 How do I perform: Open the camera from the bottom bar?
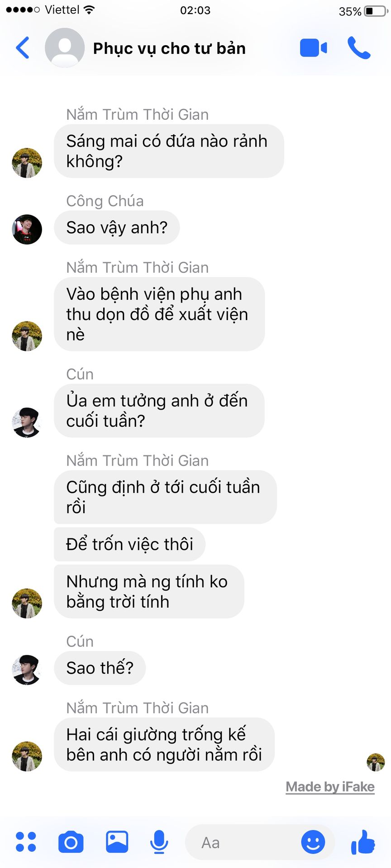71,842
